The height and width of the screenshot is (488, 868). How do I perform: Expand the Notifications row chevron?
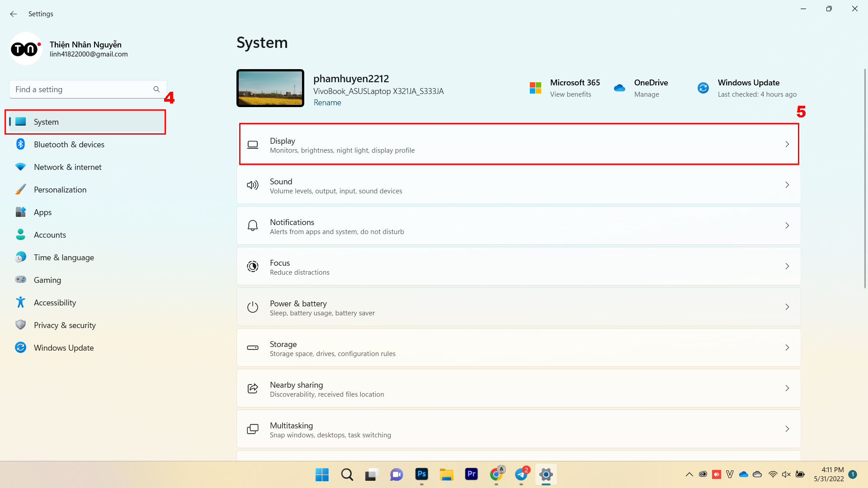pyautogui.click(x=787, y=225)
